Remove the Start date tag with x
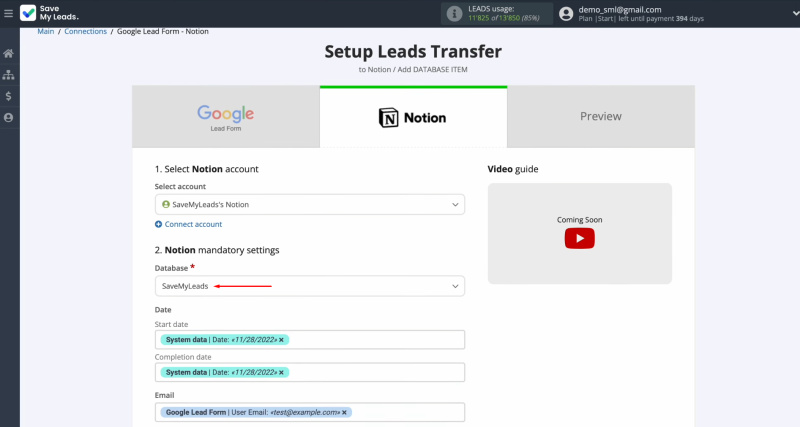 pos(282,340)
